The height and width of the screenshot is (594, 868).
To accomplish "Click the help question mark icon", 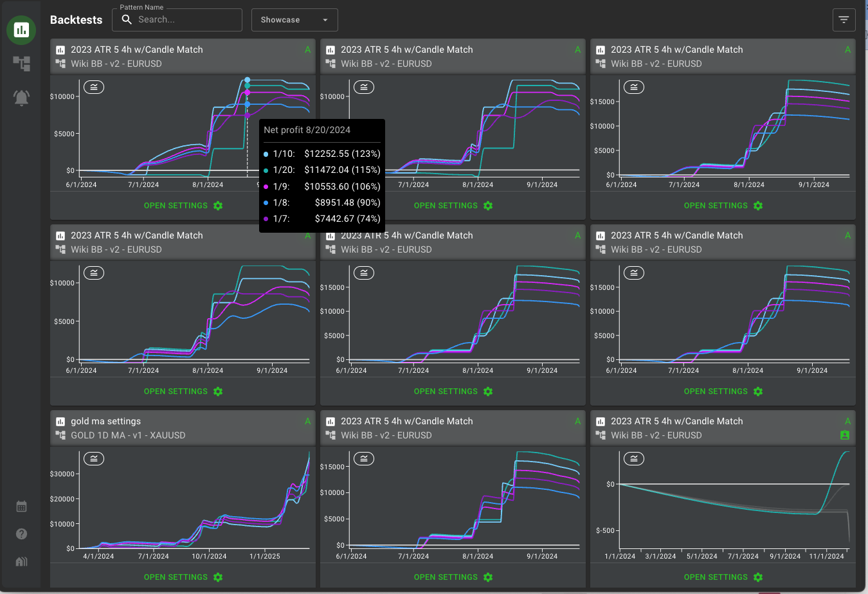I will 21,534.
